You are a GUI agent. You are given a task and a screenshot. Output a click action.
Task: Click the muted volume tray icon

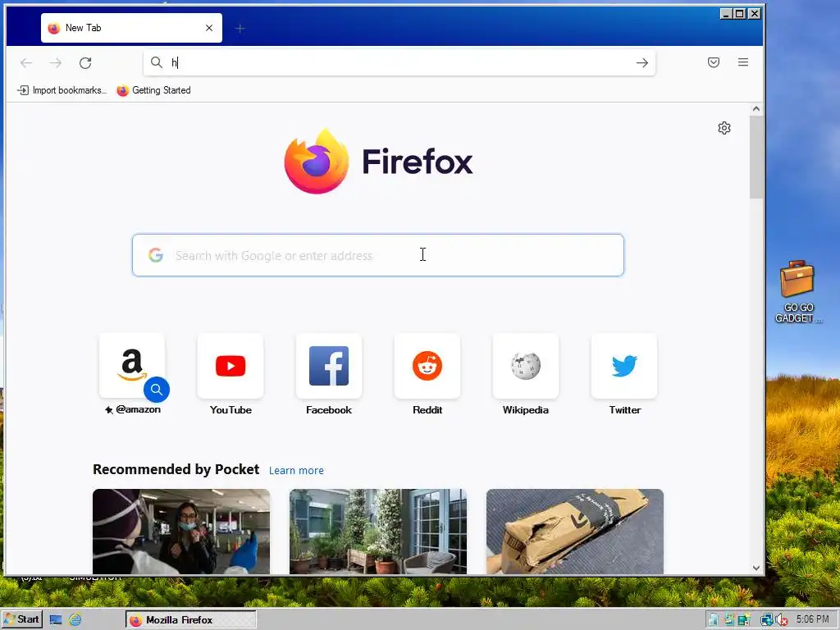(782, 620)
